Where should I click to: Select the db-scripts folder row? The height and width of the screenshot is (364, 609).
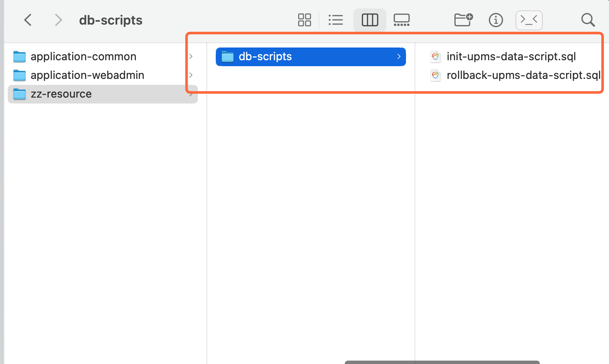pos(311,56)
